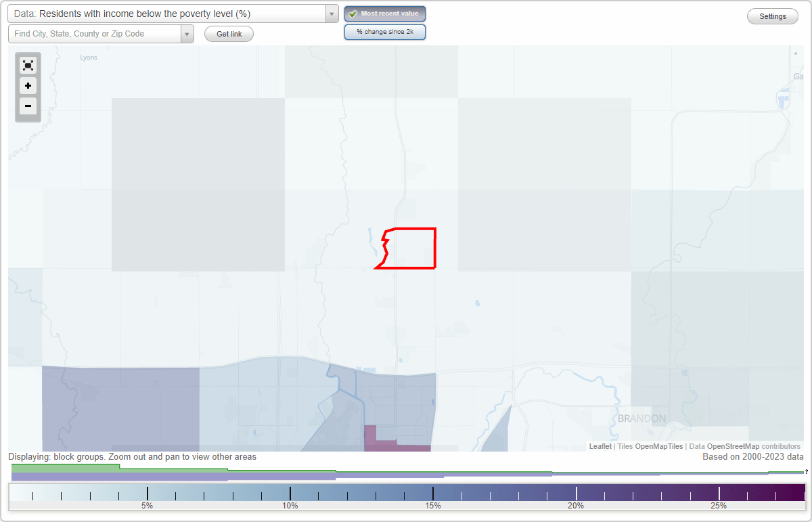Screen dimensions: 812x522
Task: Toggle the Most recent value display mode
Action: pos(385,13)
